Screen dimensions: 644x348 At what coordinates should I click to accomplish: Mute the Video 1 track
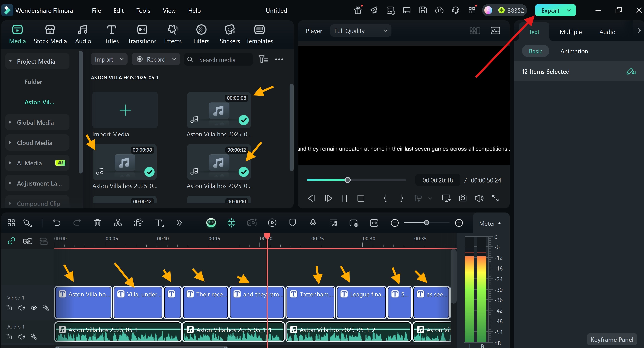coord(22,308)
